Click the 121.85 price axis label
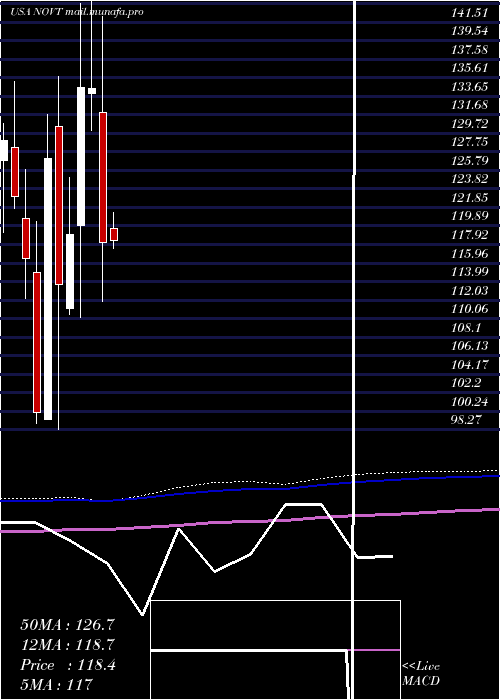Image resolution: width=500 pixels, height=700 pixels. point(470,198)
